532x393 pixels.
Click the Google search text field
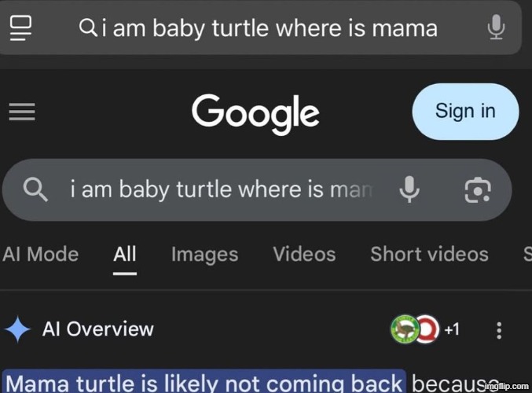tap(220, 189)
